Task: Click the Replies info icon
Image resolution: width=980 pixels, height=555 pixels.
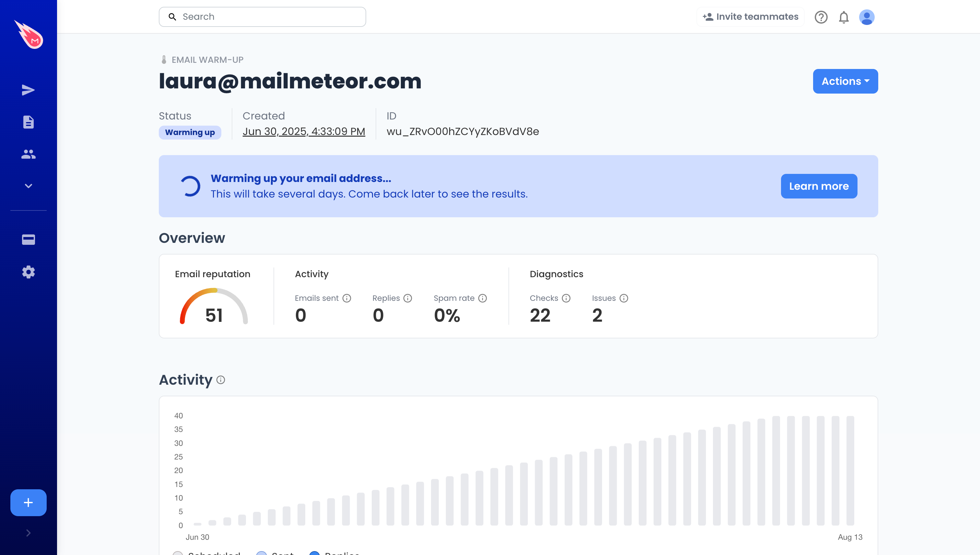Action: coord(407,298)
